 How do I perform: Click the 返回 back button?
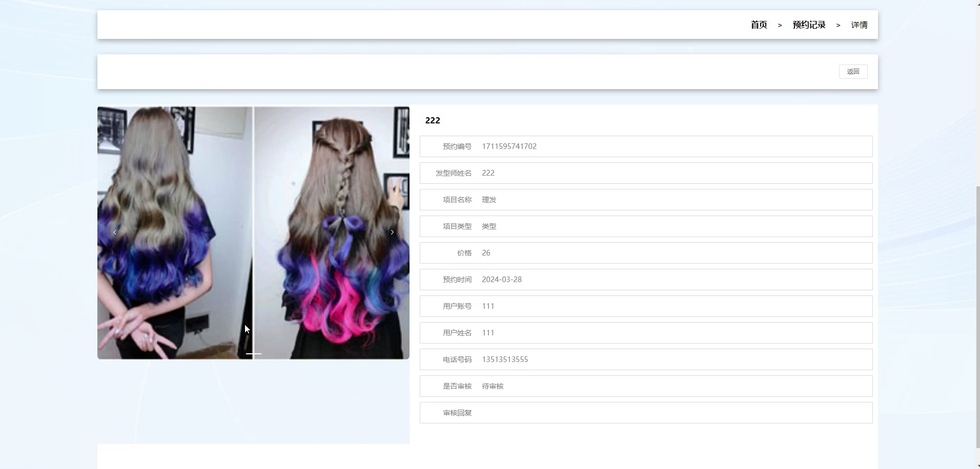[853, 72]
